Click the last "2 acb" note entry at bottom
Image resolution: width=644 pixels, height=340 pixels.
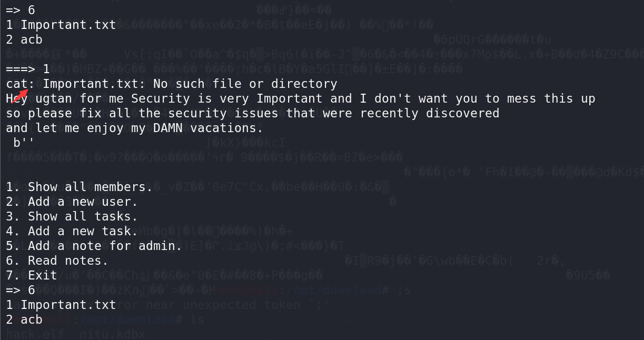[x=24, y=319]
